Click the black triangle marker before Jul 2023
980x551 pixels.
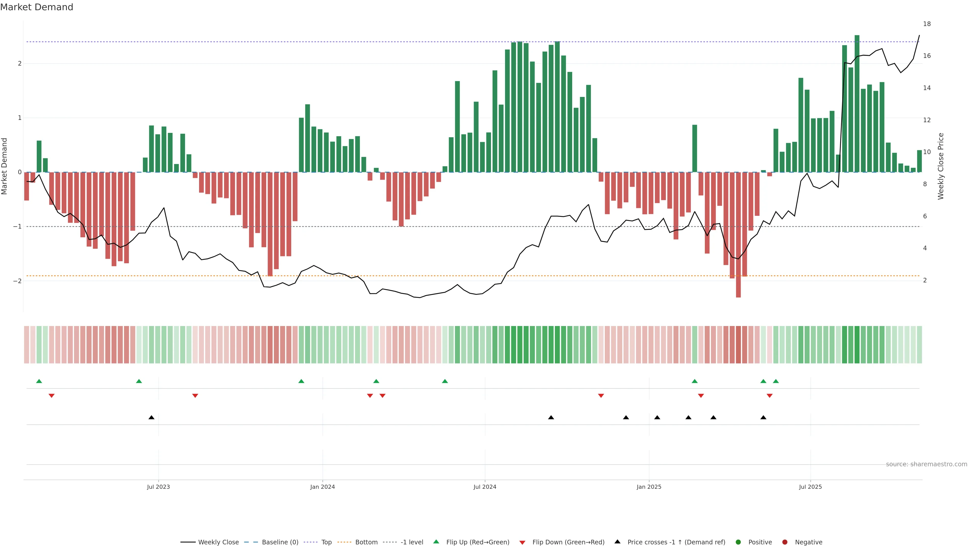pyautogui.click(x=151, y=417)
